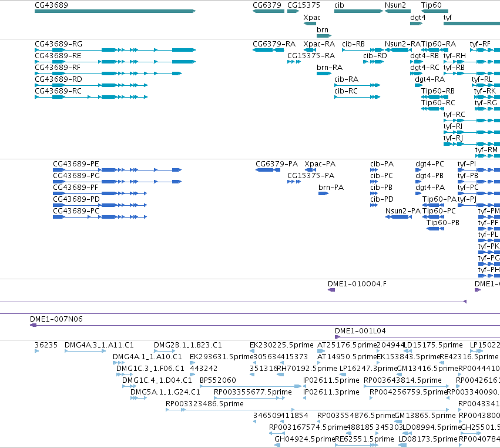Select transcript CG43689-RF
The image size is (500, 448).
[108, 73]
